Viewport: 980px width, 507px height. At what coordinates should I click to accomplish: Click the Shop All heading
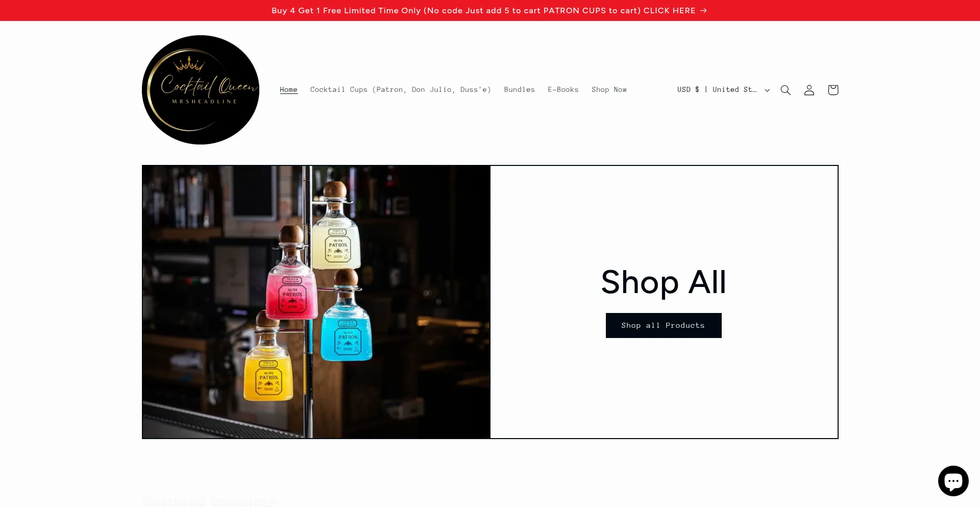point(664,282)
